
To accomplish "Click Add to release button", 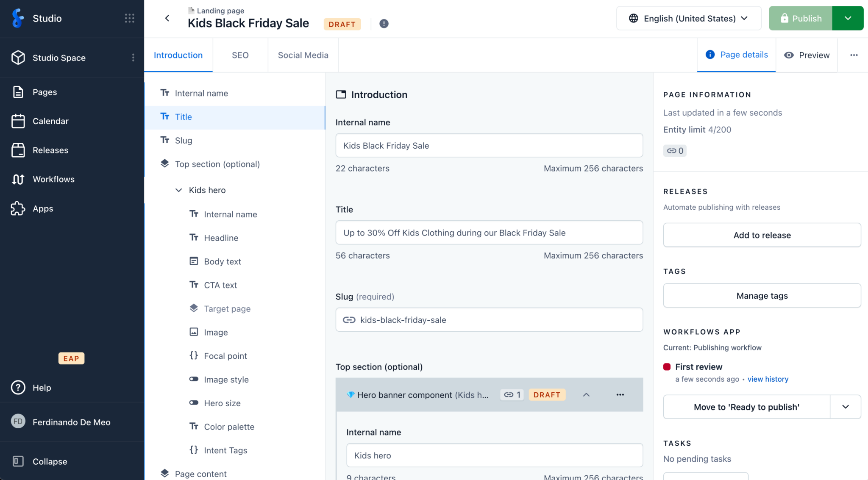I will click(x=762, y=235).
